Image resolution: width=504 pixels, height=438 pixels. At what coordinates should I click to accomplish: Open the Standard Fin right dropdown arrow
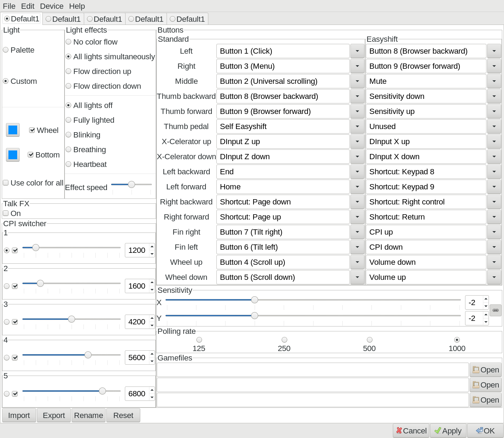tap(357, 232)
